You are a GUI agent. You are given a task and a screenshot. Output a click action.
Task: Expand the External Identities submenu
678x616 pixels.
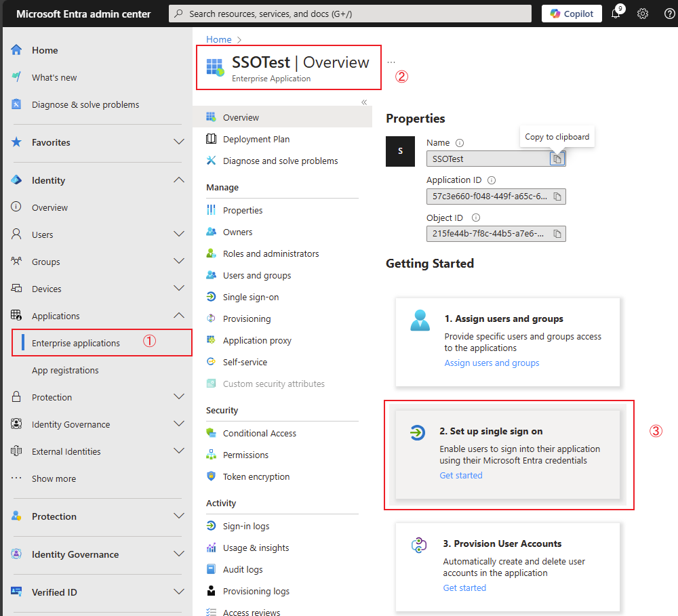click(x=179, y=451)
